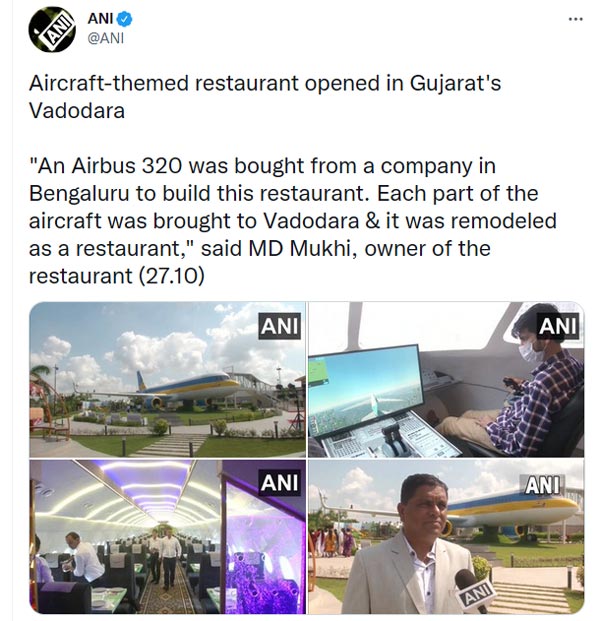Open the restaurant cabin interior photo
600x621 pixels.
pyautogui.click(x=167, y=537)
